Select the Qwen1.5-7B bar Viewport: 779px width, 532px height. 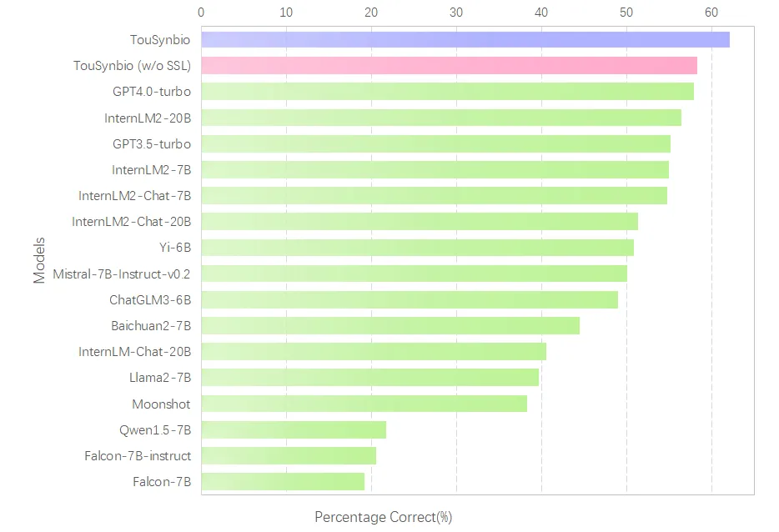tap(294, 429)
